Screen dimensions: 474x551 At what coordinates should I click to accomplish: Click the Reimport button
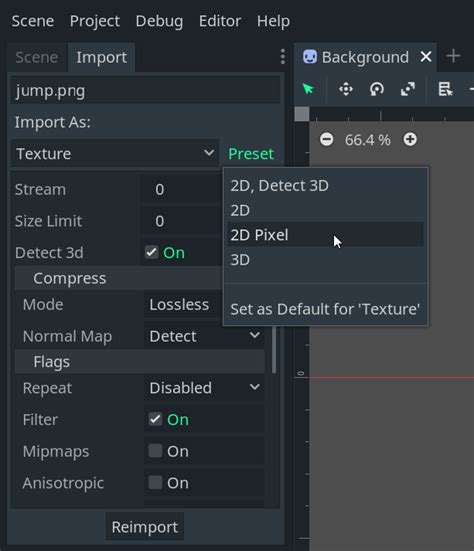[x=145, y=527]
